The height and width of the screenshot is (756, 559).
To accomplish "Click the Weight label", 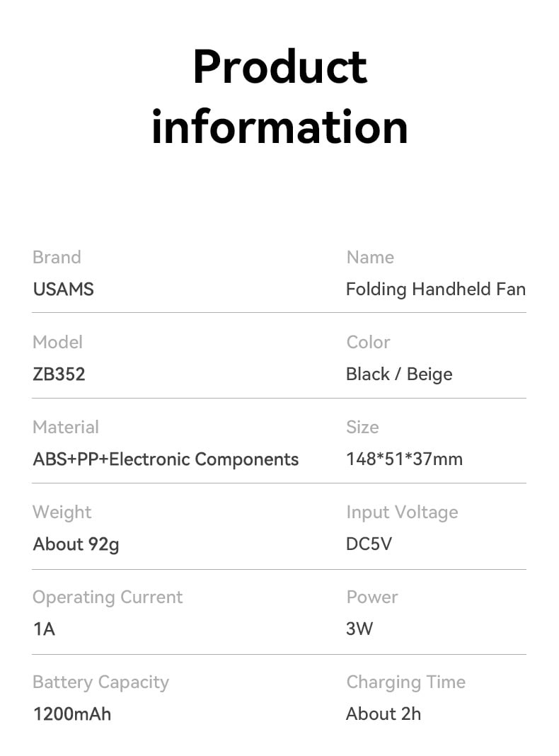I will pos(62,512).
